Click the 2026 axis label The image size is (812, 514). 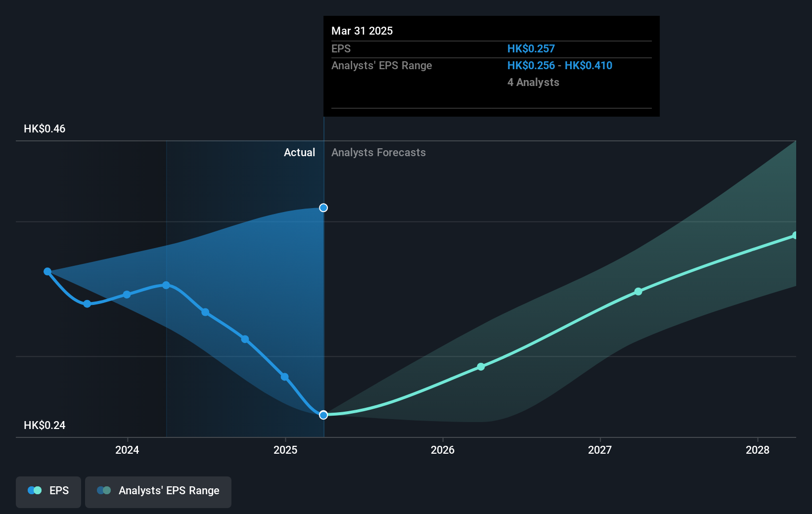pos(443,450)
